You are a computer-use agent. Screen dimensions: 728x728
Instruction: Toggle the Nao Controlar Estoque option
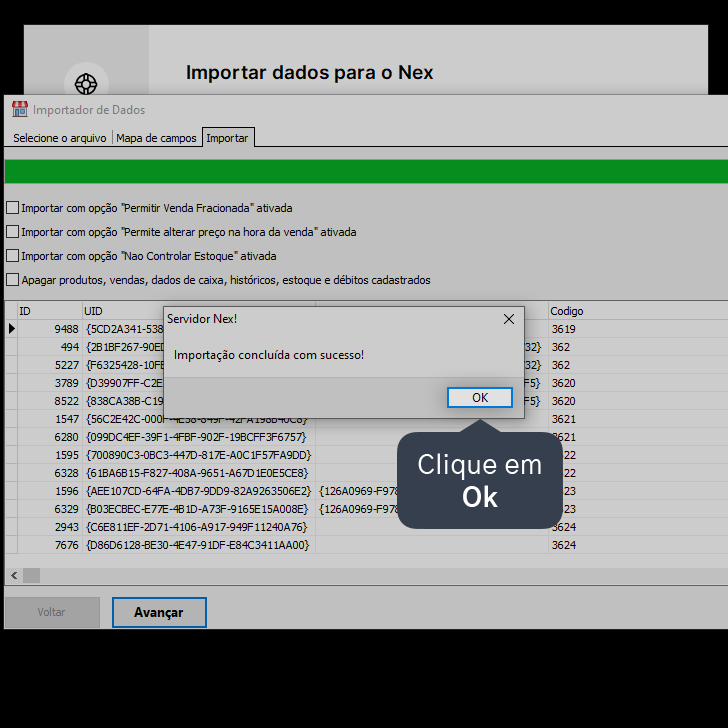coord(13,256)
